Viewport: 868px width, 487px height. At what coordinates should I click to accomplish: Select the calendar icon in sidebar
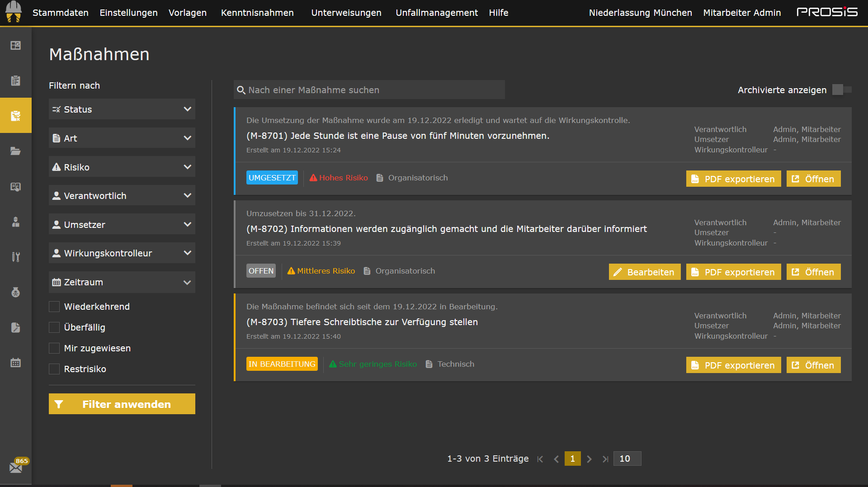[x=16, y=362]
